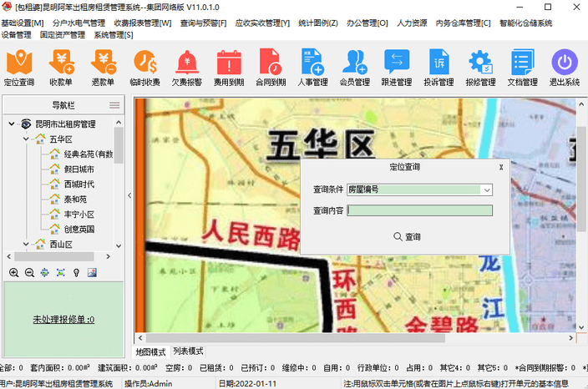Open the 人力资源 menu
588x389 pixels.
[x=412, y=23]
